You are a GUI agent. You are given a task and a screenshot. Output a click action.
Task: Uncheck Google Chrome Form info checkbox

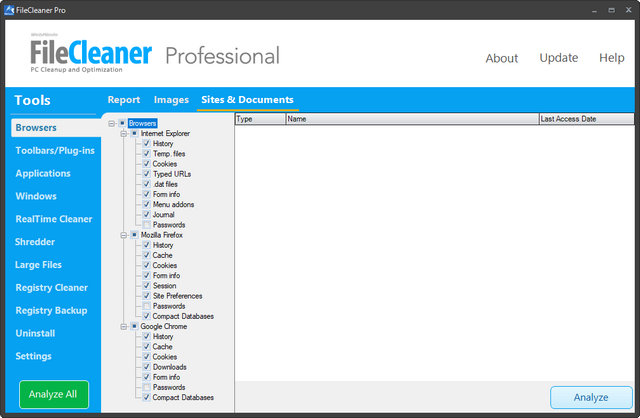(147, 377)
